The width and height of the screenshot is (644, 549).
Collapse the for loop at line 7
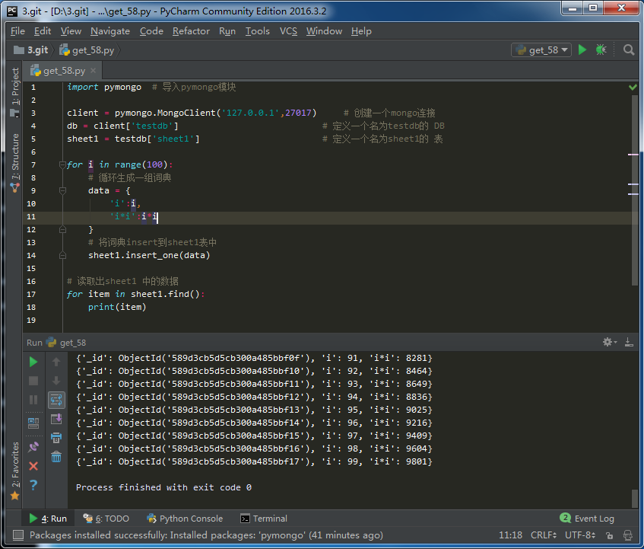62,165
